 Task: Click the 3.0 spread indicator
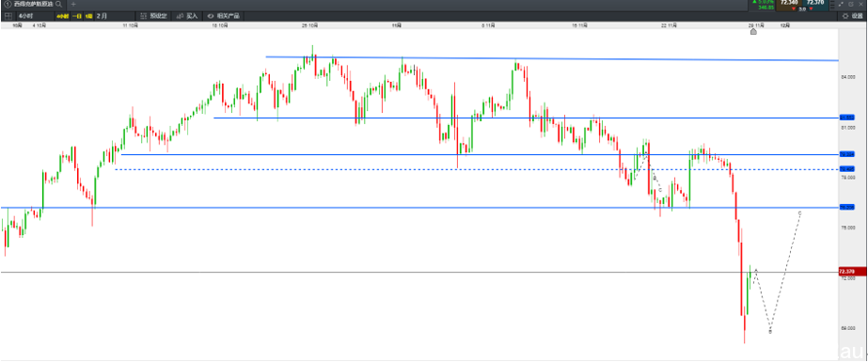[802, 8]
